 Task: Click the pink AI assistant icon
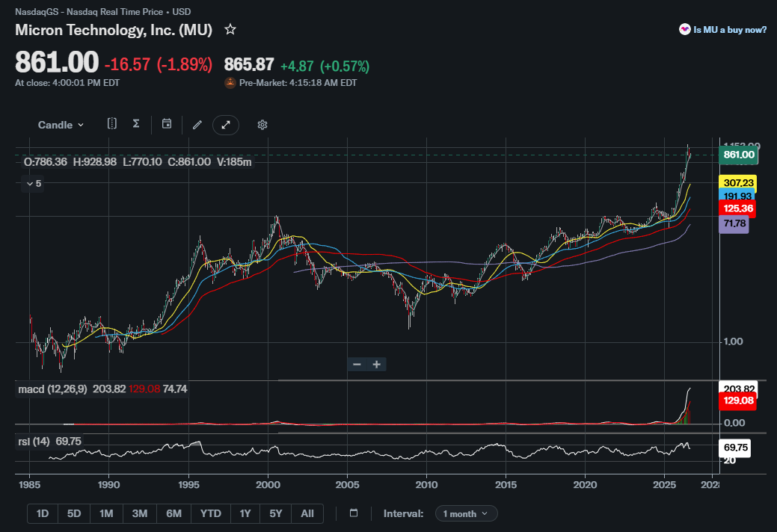685,30
